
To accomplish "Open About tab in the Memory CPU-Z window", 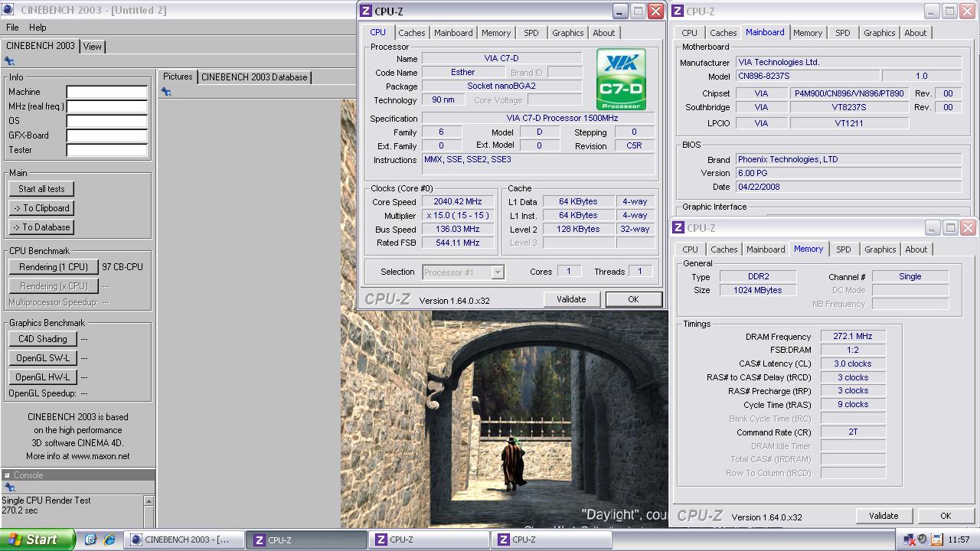I will [x=916, y=249].
